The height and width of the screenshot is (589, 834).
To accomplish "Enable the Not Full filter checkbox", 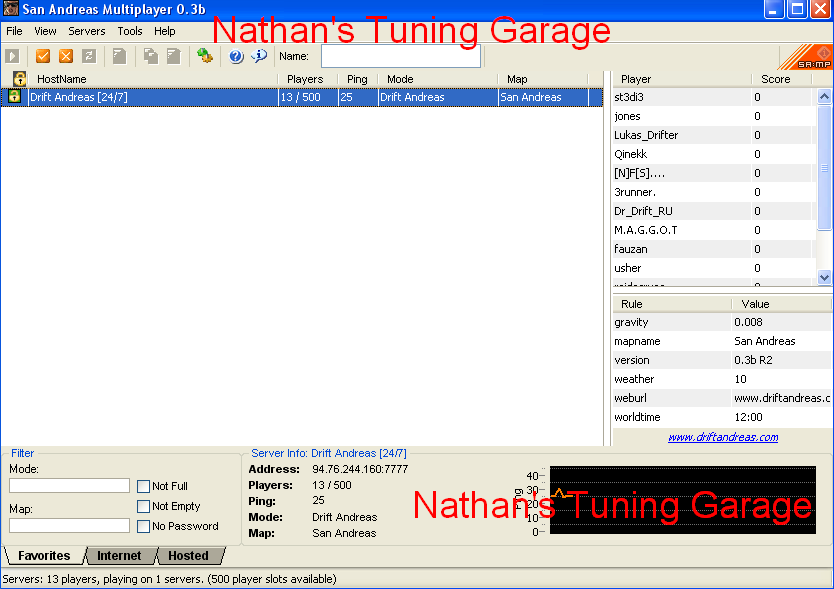I will pyautogui.click(x=143, y=486).
